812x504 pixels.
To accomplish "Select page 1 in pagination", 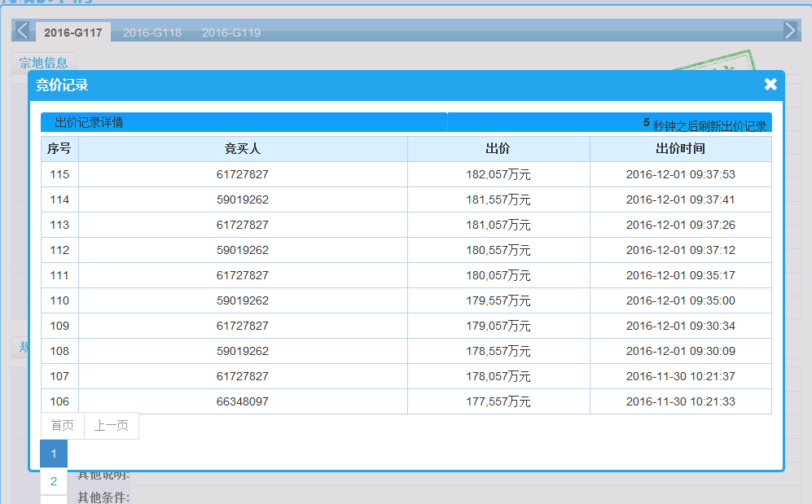I will pyautogui.click(x=54, y=454).
